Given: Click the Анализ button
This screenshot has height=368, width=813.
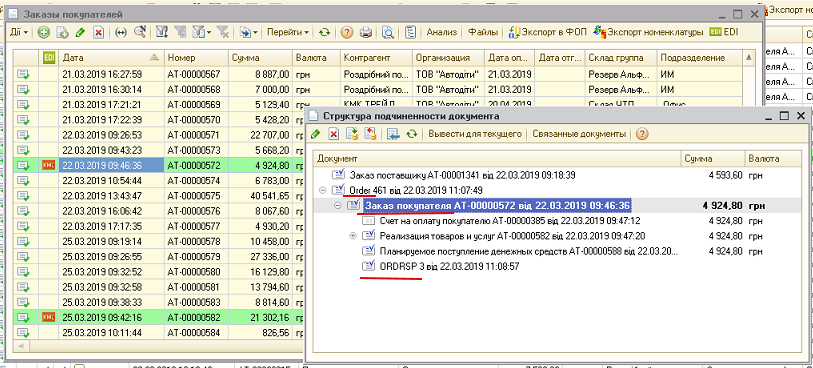Looking at the screenshot, I should coord(442,32).
